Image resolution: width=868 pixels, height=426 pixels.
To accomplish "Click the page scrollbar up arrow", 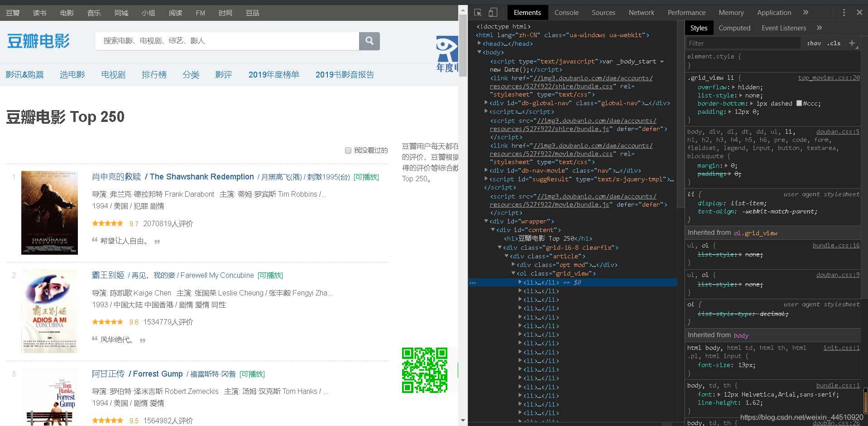I will [x=463, y=9].
